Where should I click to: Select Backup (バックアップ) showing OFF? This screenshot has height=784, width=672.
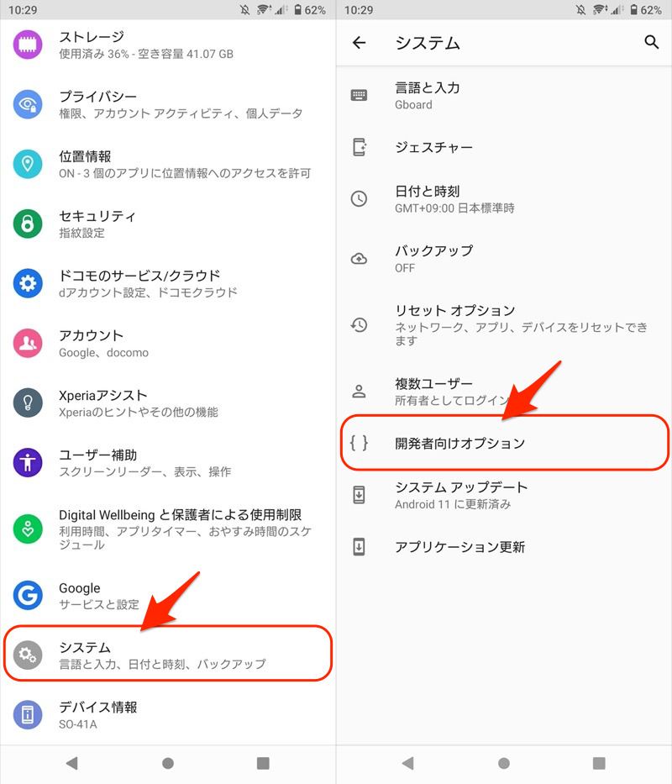[x=504, y=259]
